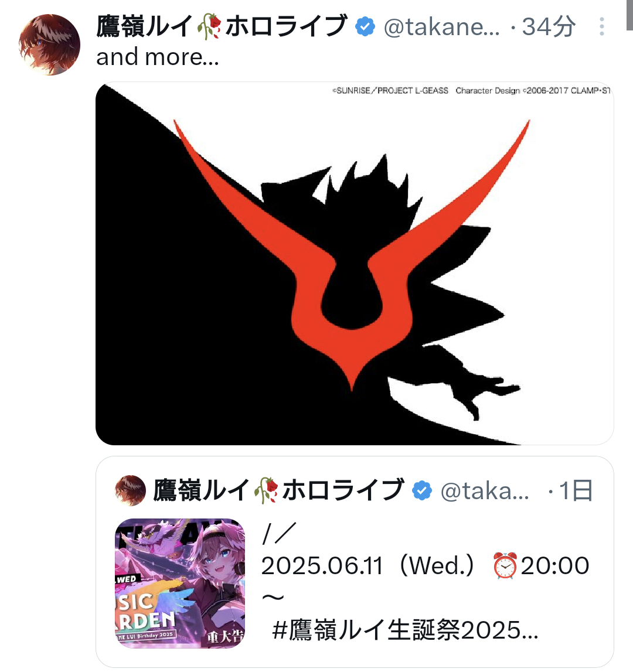
Task: Click the 2025.06.11 (Wed.) date text
Action: 368,566
